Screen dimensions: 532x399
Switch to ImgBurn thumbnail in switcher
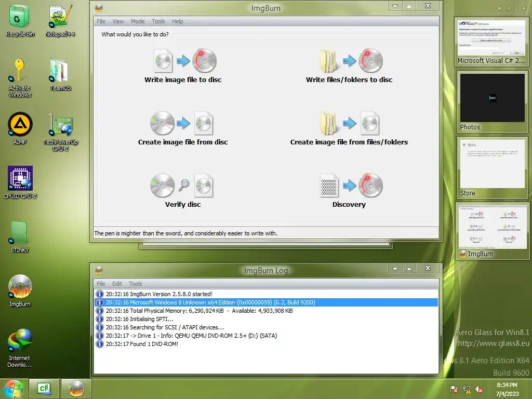pos(492,231)
